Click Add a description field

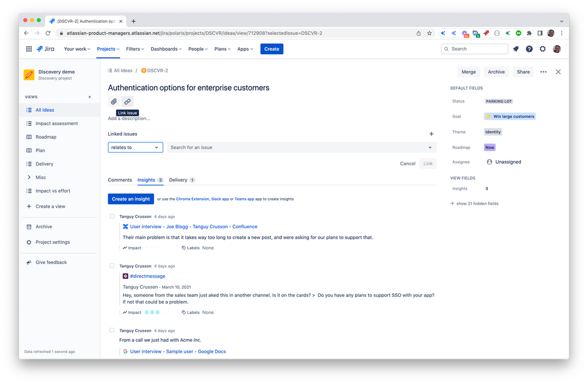click(129, 118)
